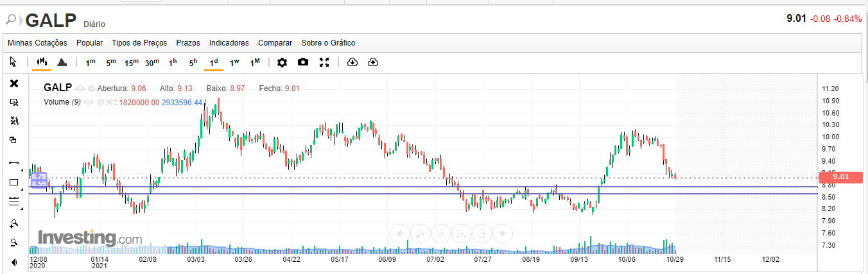868x274 pixels.
Task: Enter fullscreen chart mode
Action: 324,62
